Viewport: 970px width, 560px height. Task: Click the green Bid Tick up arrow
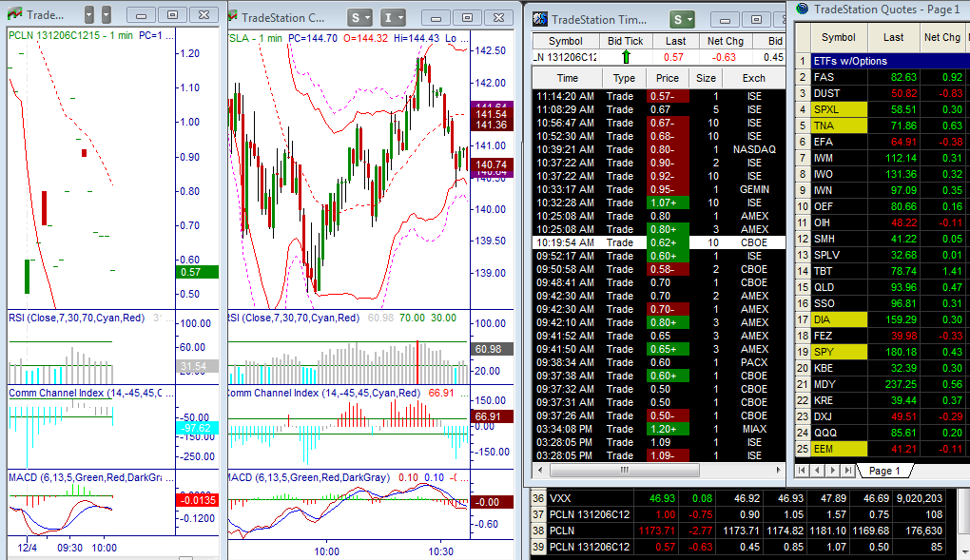[626, 57]
